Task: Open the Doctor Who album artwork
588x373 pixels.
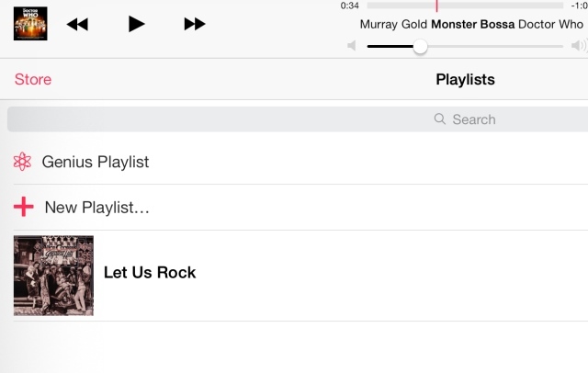Action: 30,23
